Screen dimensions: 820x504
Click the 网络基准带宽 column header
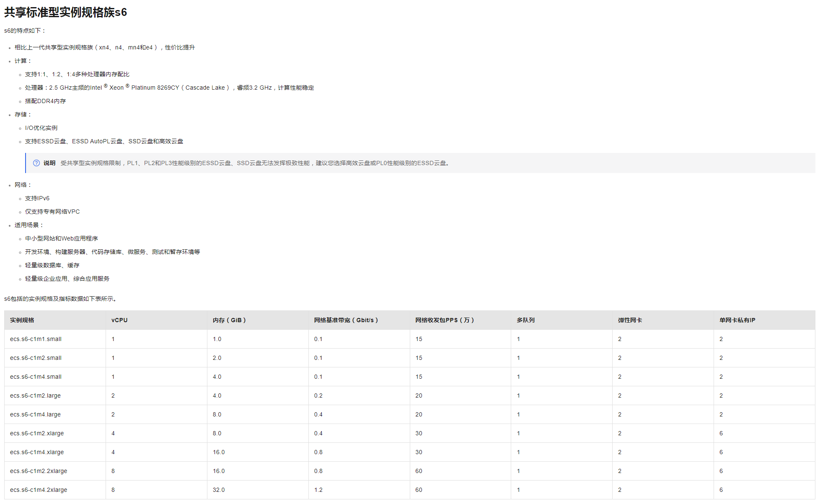coord(346,320)
